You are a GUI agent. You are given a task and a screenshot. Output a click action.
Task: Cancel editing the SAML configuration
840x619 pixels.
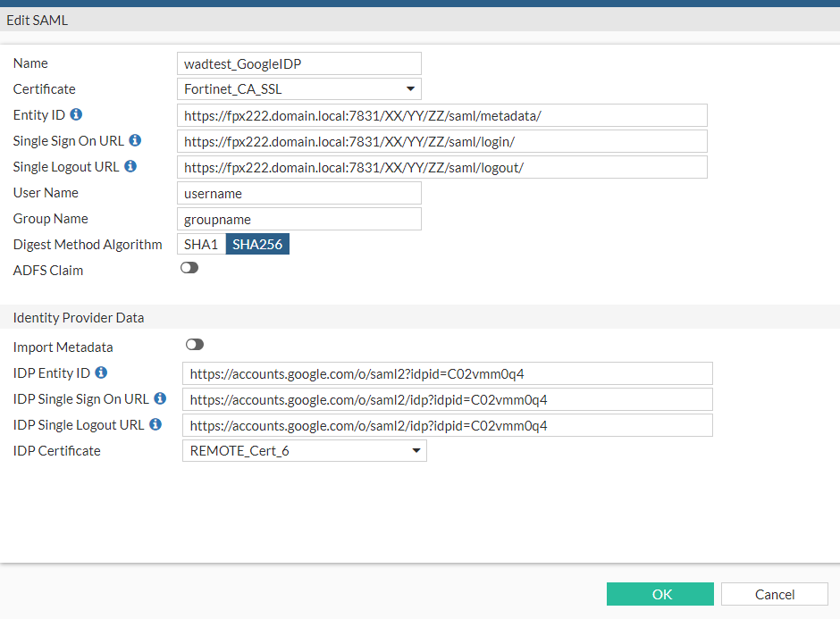tap(775, 594)
